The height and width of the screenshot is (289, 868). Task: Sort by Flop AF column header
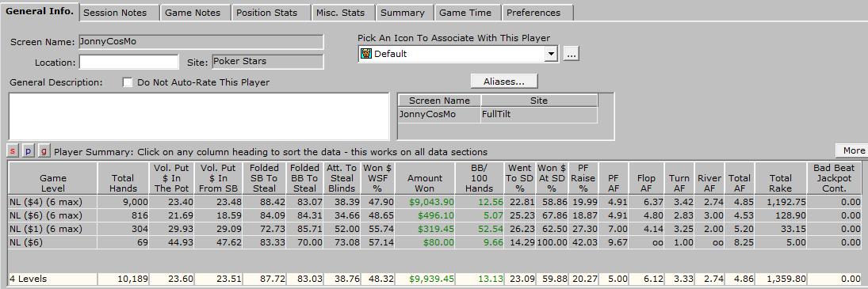[646, 178]
